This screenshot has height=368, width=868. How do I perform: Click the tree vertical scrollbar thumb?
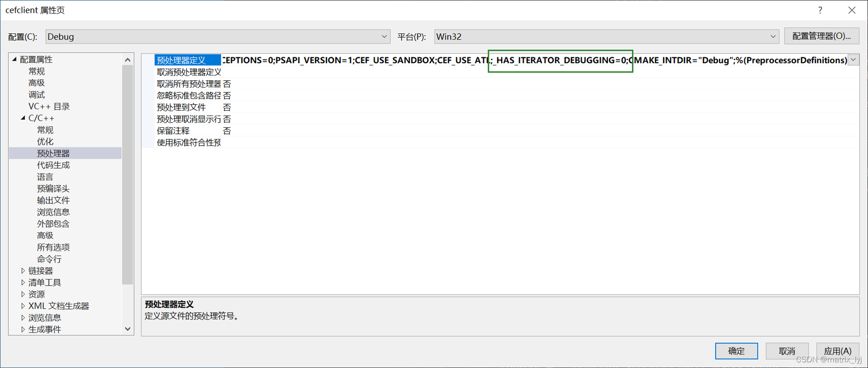128,175
